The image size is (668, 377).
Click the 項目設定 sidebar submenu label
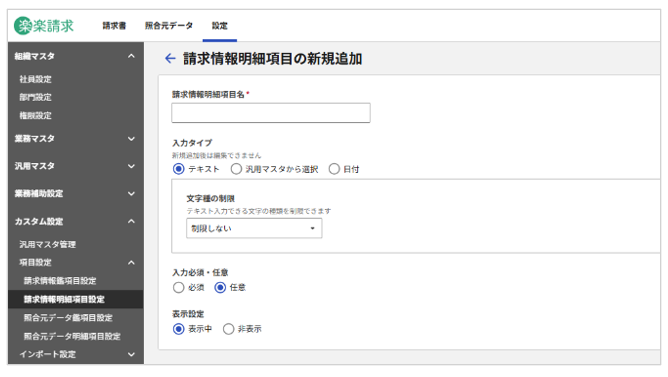35,262
